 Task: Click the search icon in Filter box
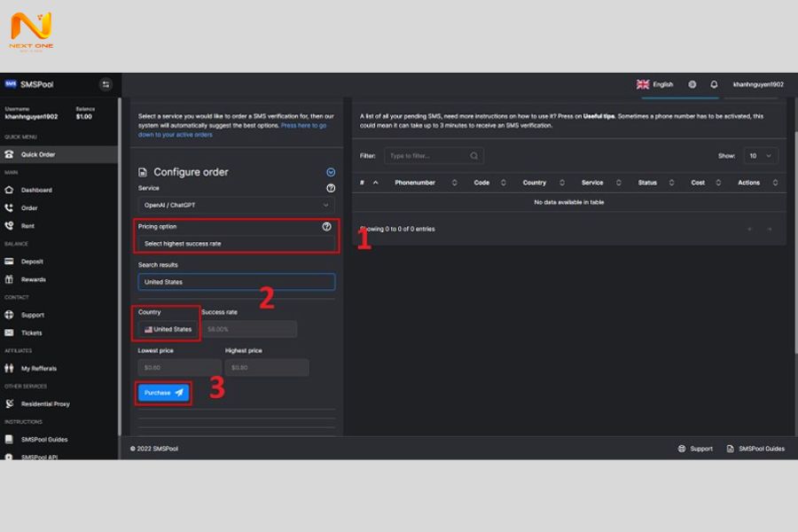click(x=474, y=156)
